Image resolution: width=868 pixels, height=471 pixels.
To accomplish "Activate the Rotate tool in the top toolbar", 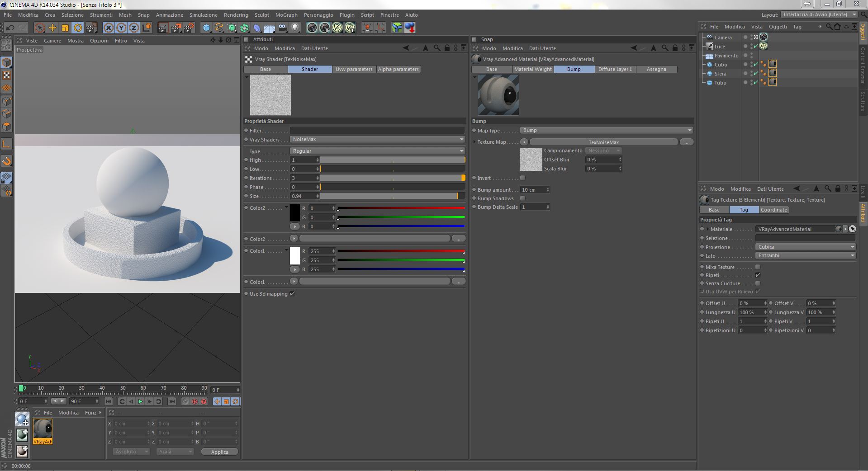I will pos(78,28).
